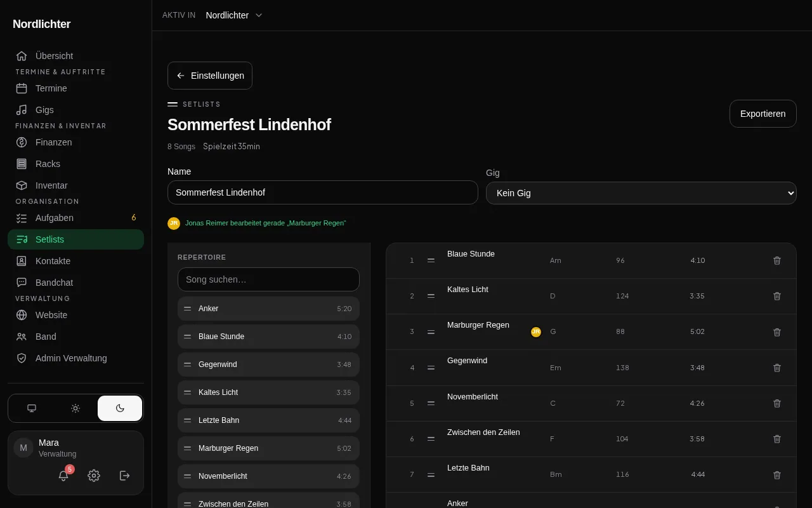The width and height of the screenshot is (812, 508).
Task: Open Finanzen in the sidebar
Action: [75, 142]
